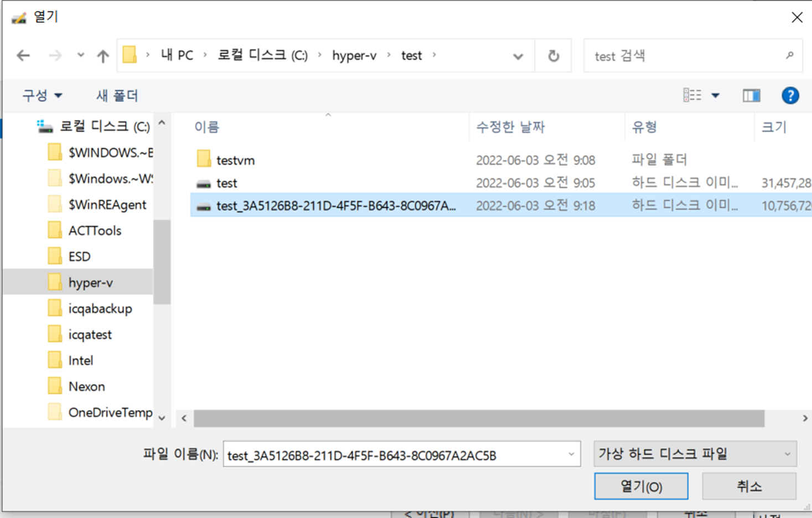Click 내 PC in address bar
The width and height of the screenshot is (812, 518).
[x=177, y=55]
